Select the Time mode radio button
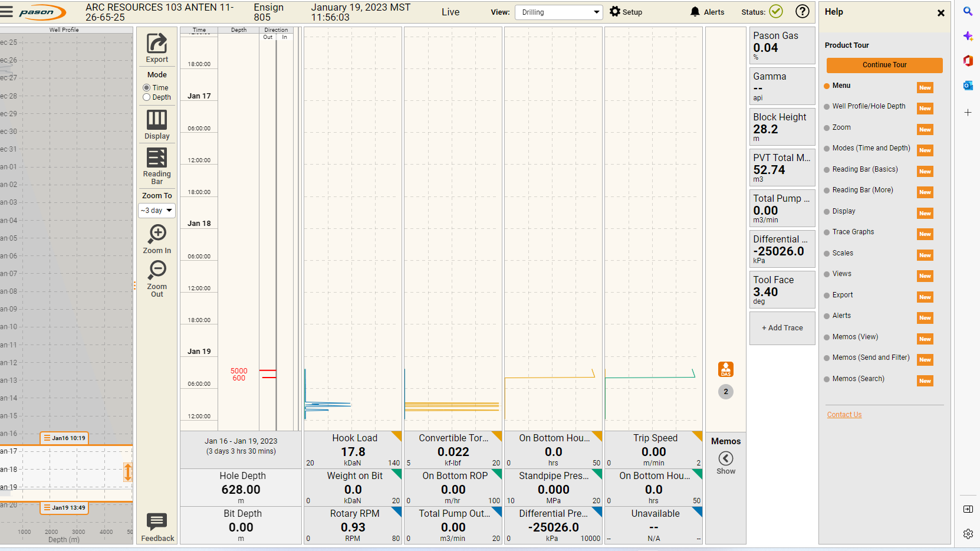This screenshot has height=551, width=980. [x=146, y=87]
